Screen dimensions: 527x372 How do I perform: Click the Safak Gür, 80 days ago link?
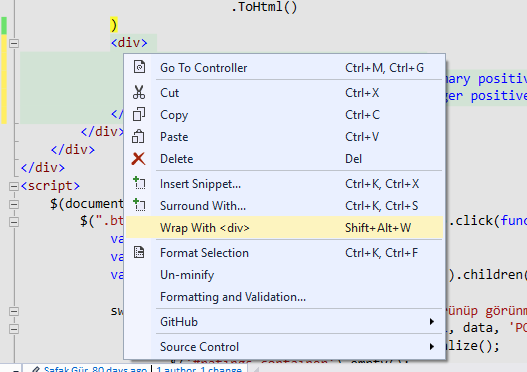coord(95,369)
